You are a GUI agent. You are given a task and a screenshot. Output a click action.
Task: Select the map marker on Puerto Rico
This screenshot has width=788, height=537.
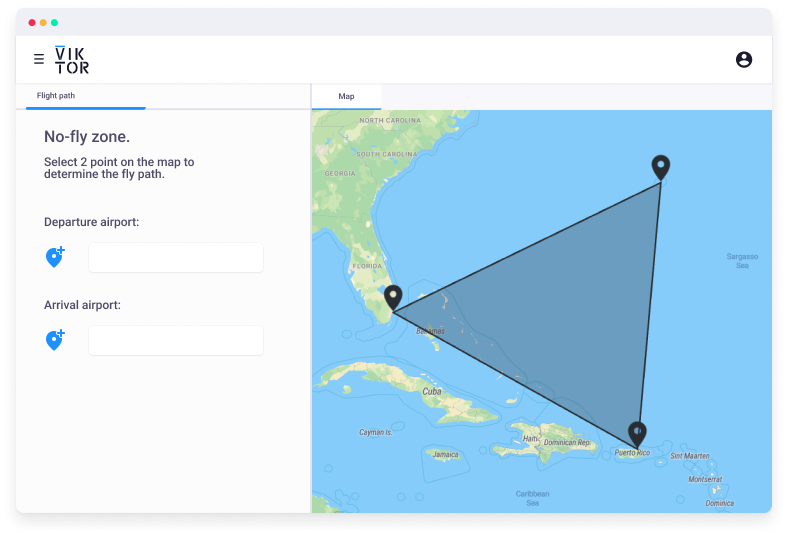tap(637, 433)
